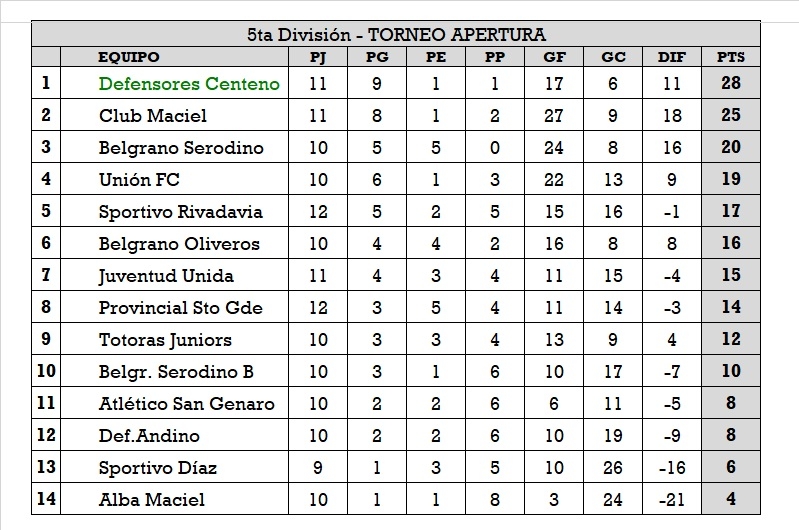Click the PTS column header
799x530 pixels.
point(731,57)
